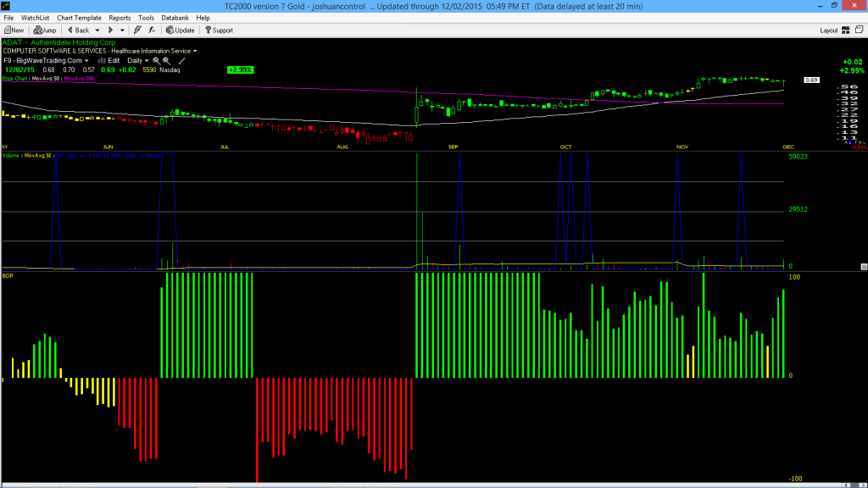This screenshot has width=868, height=488.
Task: Click the Layout label in toolbar
Action: pyautogui.click(x=829, y=30)
